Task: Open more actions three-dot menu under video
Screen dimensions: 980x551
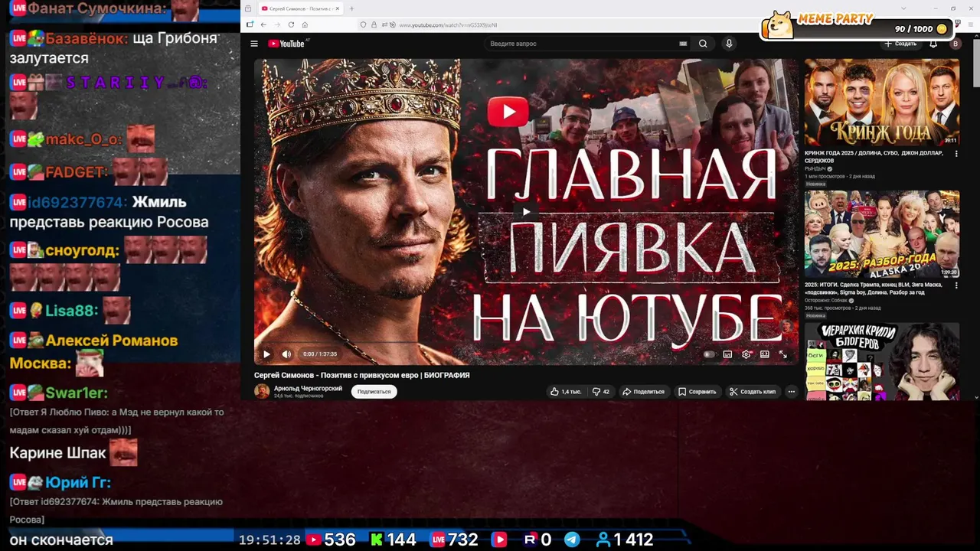Action: pos(792,392)
